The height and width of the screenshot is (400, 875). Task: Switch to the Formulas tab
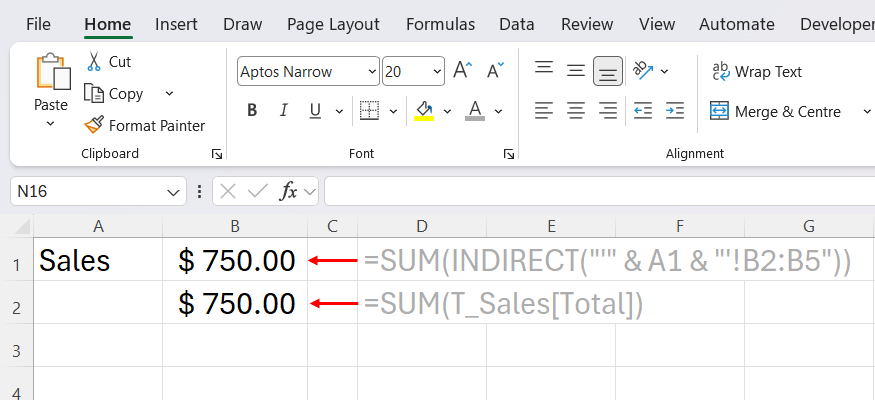click(440, 24)
